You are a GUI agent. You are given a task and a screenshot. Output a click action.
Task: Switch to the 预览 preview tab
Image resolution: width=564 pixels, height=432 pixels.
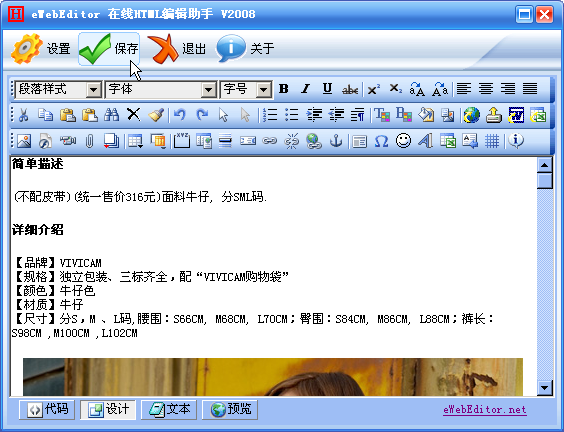coord(230,409)
